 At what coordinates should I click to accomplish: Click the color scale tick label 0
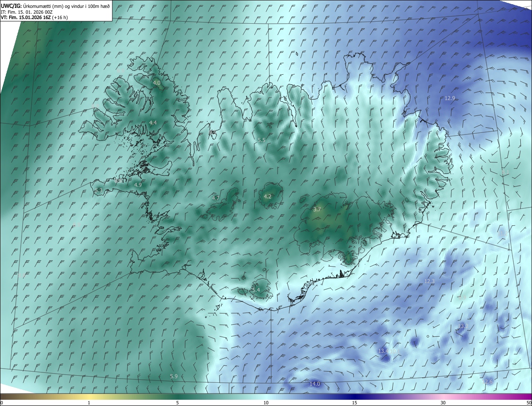pos(2,403)
